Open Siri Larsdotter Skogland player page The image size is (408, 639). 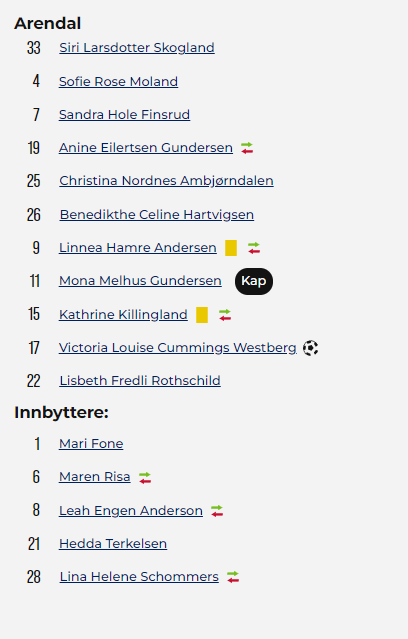(x=137, y=48)
